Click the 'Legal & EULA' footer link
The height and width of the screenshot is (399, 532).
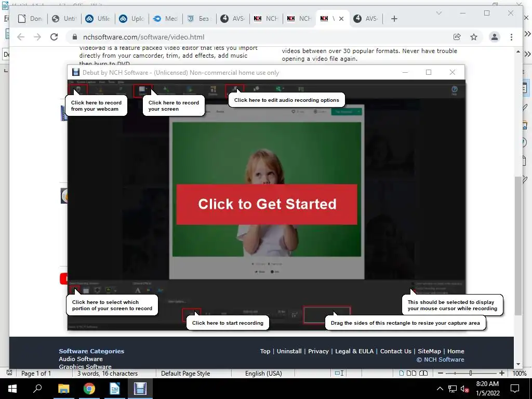pos(354,351)
